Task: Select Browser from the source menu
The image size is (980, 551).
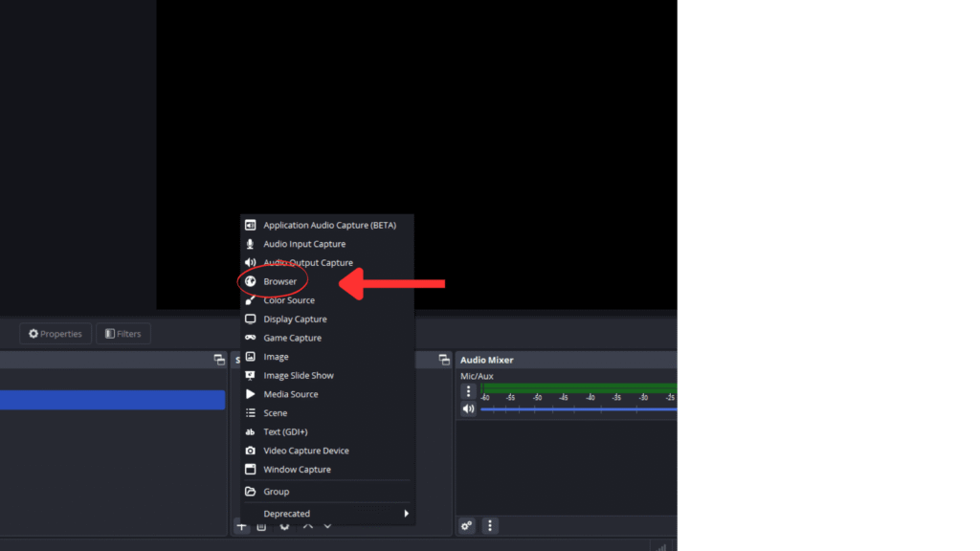Action: click(279, 282)
